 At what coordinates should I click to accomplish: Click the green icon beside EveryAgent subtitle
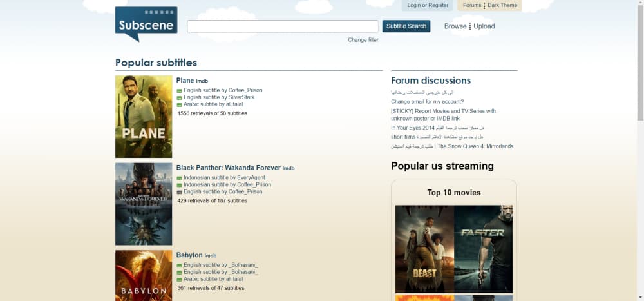(x=179, y=179)
